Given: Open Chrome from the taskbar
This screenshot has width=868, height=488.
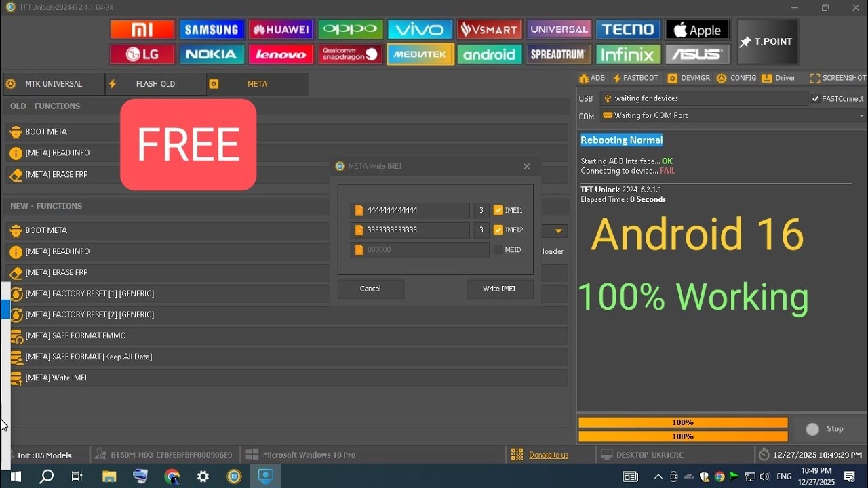Looking at the screenshot, I should 172,476.
